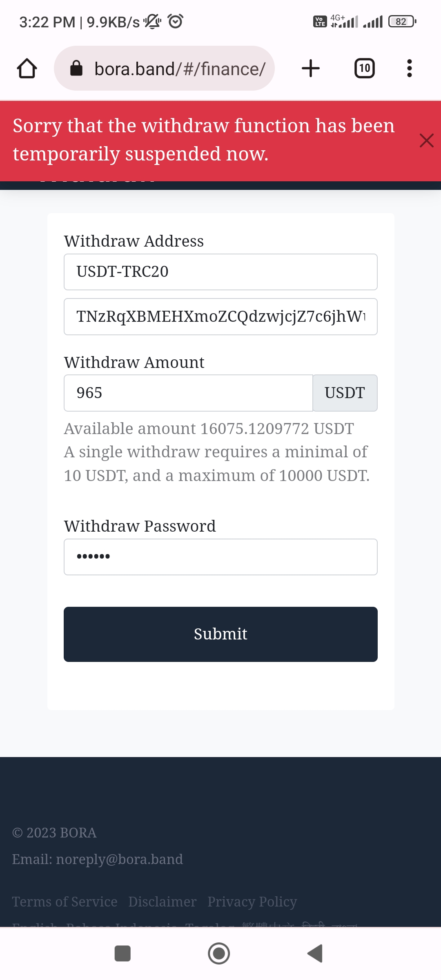This screenshot has width=441, height=980.
Task: Open the Disclaimer link in footer
Action: [163, 902]
